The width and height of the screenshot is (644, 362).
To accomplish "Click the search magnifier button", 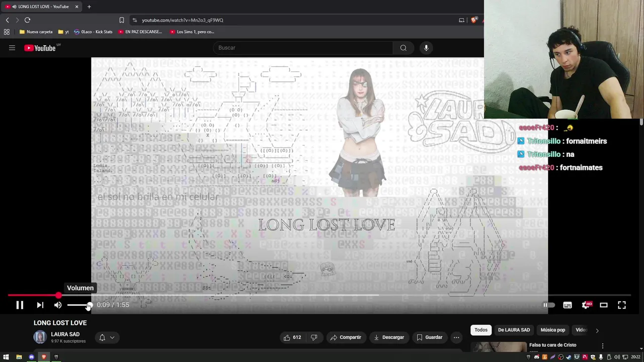I will [x=404, y=48].
